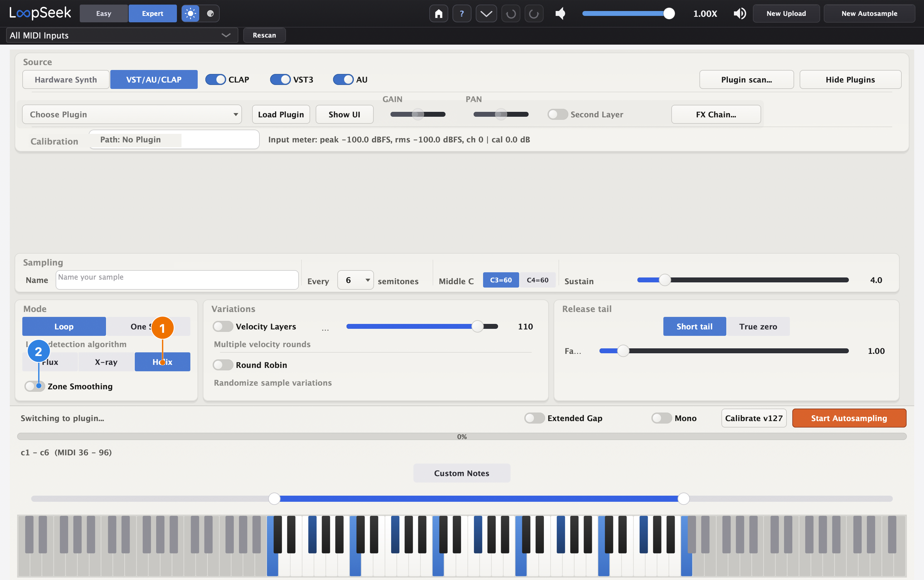Click the Start Autosampling button

click(849, 418)
